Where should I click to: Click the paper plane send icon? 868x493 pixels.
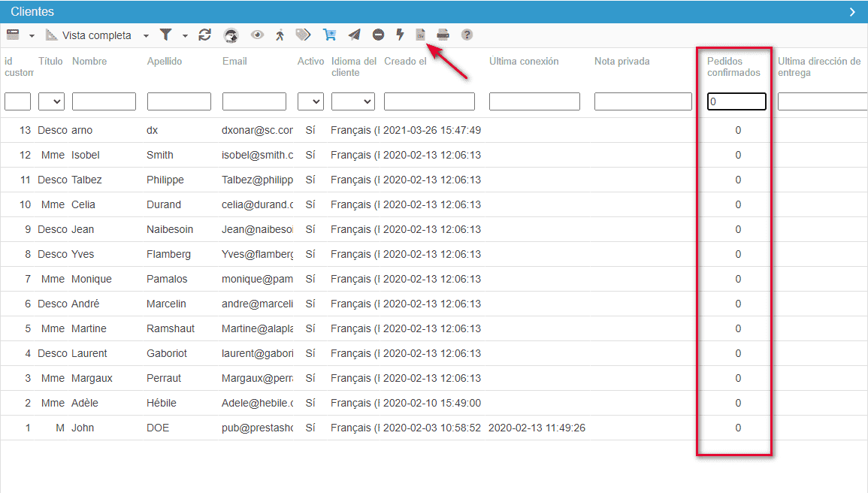(354, 35)
